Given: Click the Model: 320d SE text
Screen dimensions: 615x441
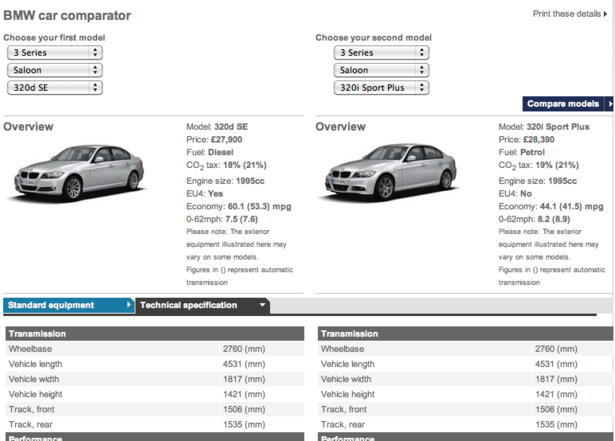Looking at the screenshot, I should (x=217, y=127).
